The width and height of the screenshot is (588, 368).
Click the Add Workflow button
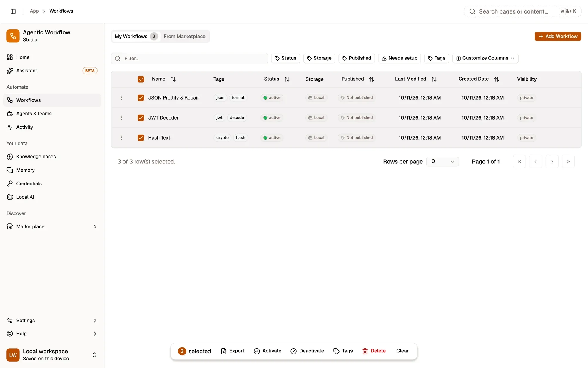[x=558, y=37]
